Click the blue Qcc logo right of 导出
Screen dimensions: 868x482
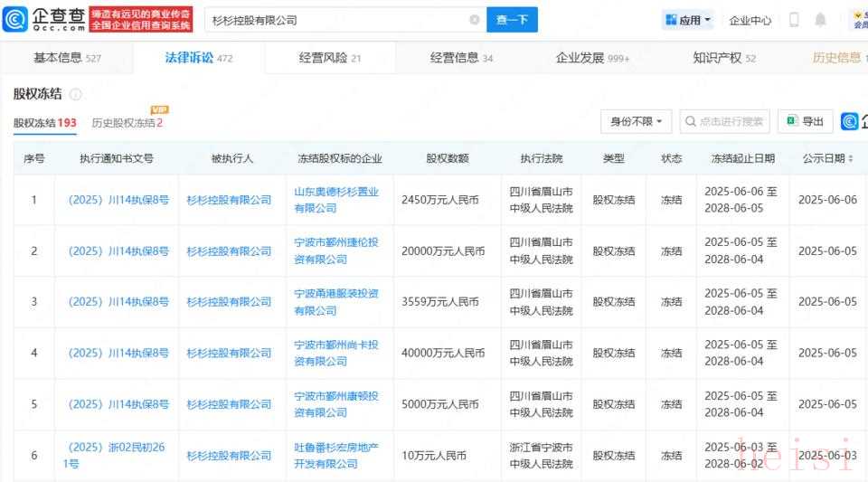(x=850, y=121)
